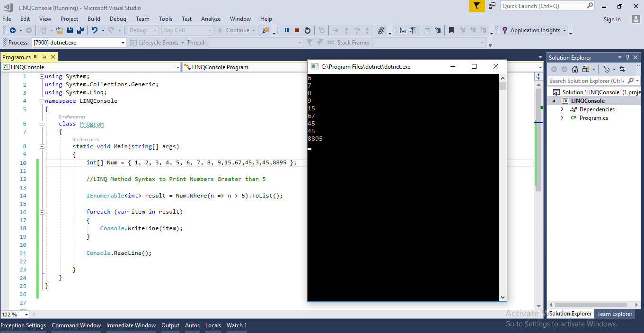Click the parameter info toolbar icon

(413, 30)
